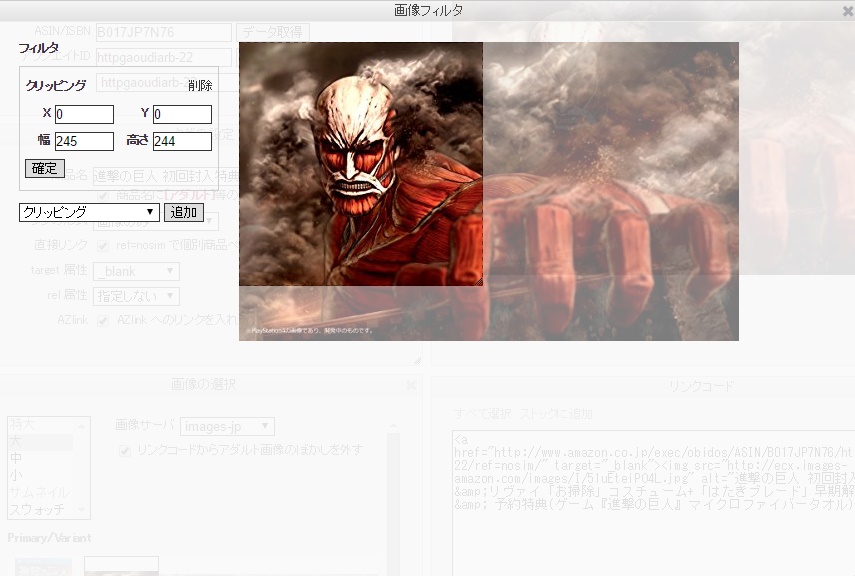Select 大 in the image size list
Image resolution: width=855 pixels, height=576 pixels.
(x=41, y=441)
